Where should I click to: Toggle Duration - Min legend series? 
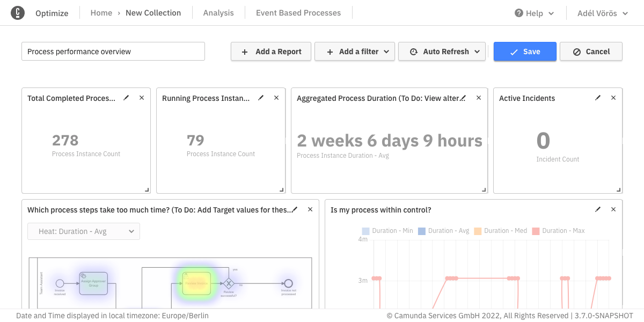387,231
